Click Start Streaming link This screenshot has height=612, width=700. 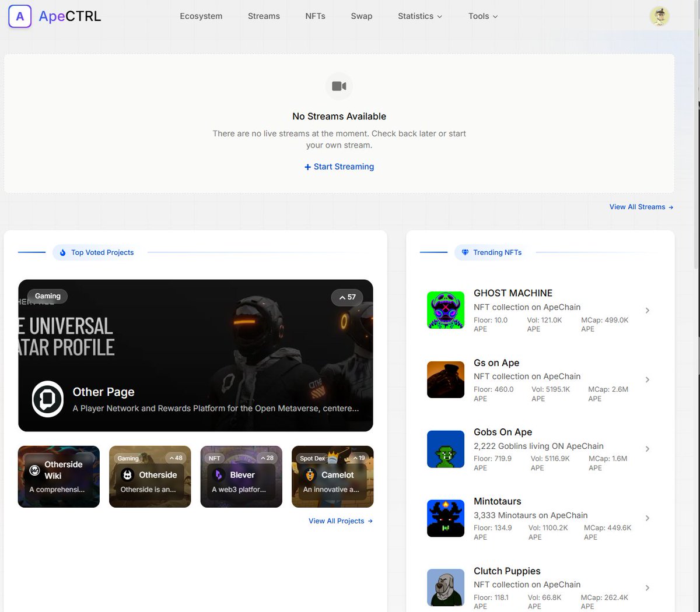[339, 167]
